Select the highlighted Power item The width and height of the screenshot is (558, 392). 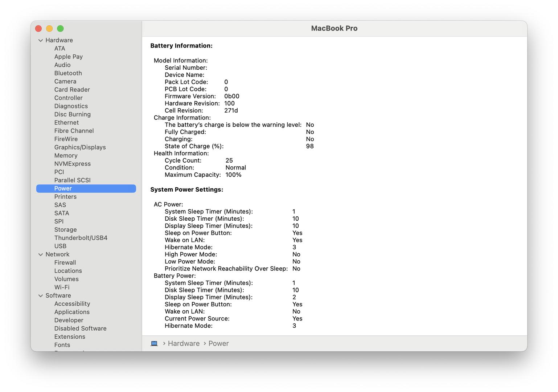(x=86, y=188)
